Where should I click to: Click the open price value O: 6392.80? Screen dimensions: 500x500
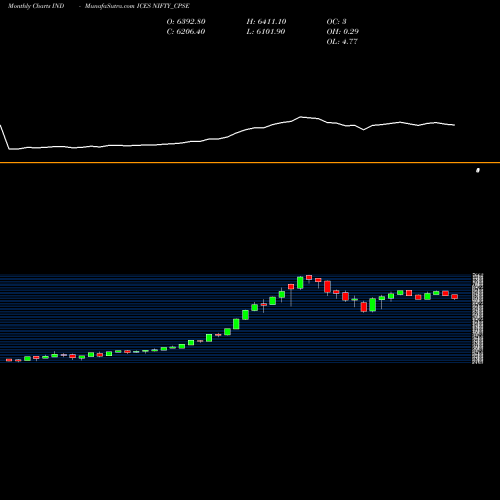(x=186, y=22)
